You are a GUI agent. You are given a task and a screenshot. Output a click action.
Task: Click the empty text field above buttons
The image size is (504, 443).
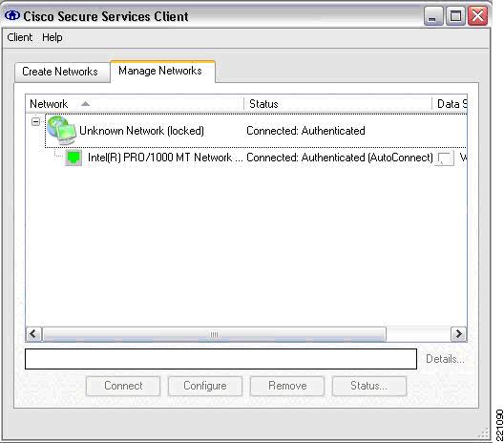[220, 359]
